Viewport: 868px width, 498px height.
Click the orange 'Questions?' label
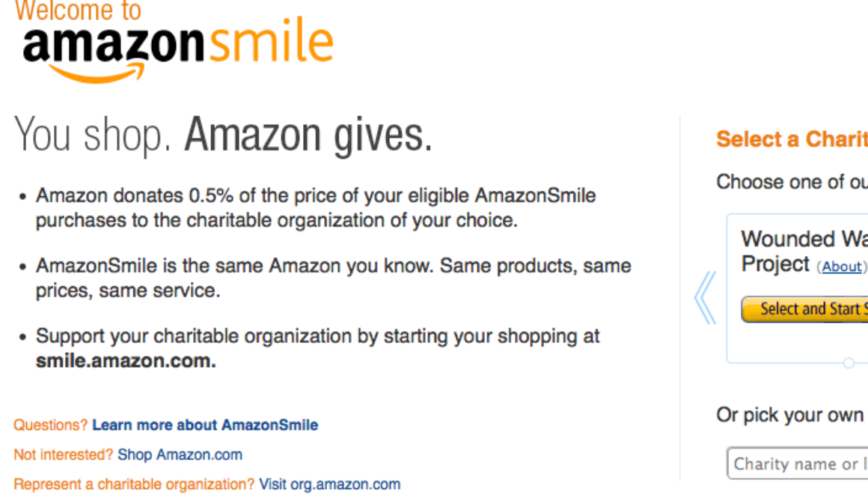pos(51,425)
